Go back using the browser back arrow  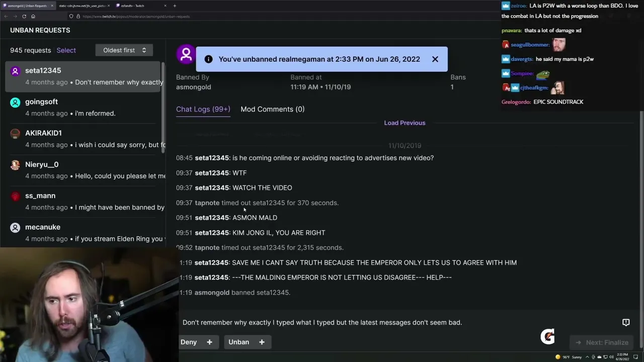click(x=6, y=16)
